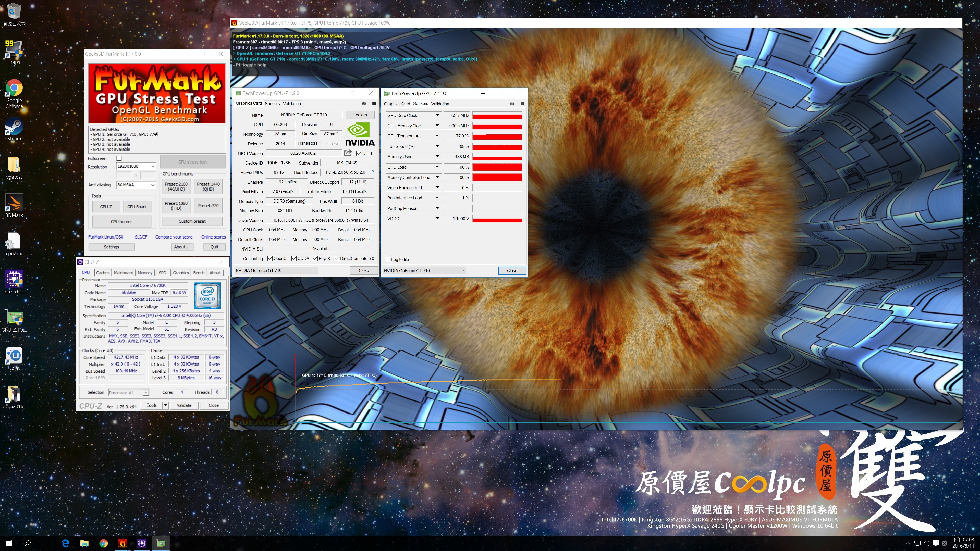Toggle the UEFI checkbox in GPU-Z
980x551 pixels.
pos(359,153)
